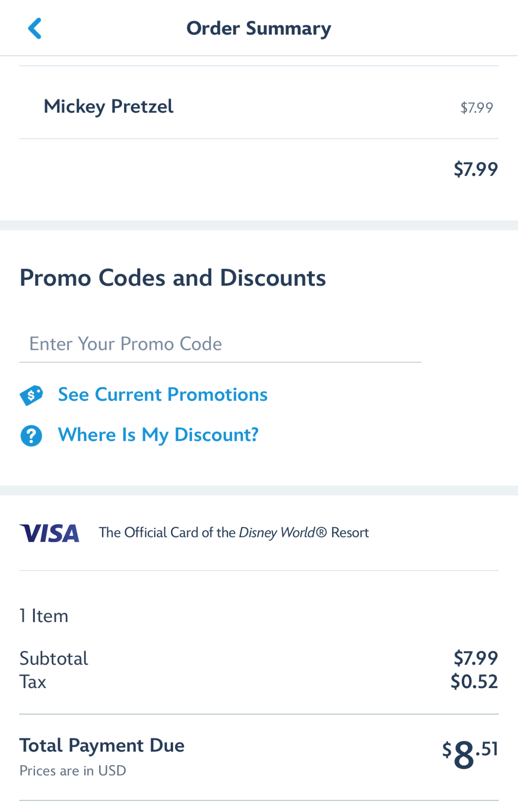
Task: Tap the VISA logo
Action: tap(49, 533)
